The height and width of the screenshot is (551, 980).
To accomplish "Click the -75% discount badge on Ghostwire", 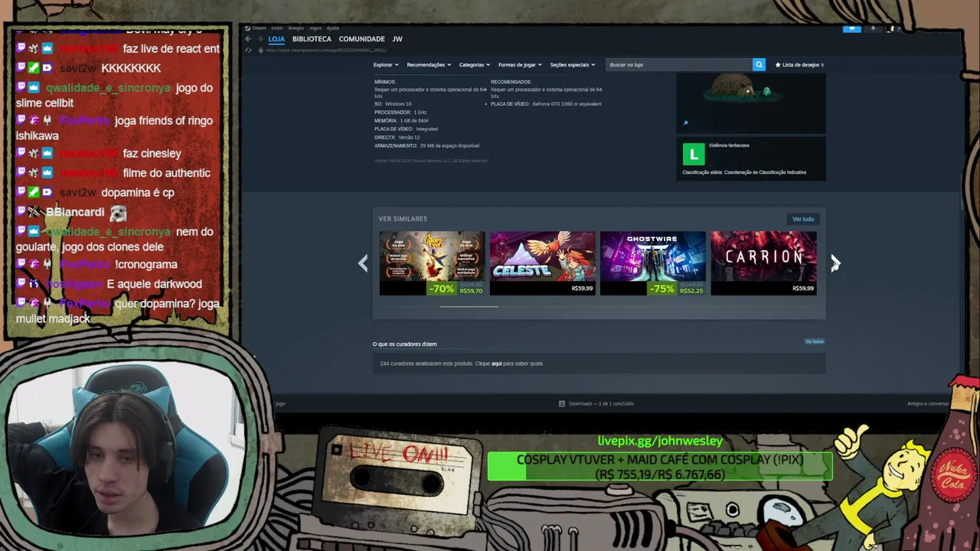I will [x=661, y=289].
